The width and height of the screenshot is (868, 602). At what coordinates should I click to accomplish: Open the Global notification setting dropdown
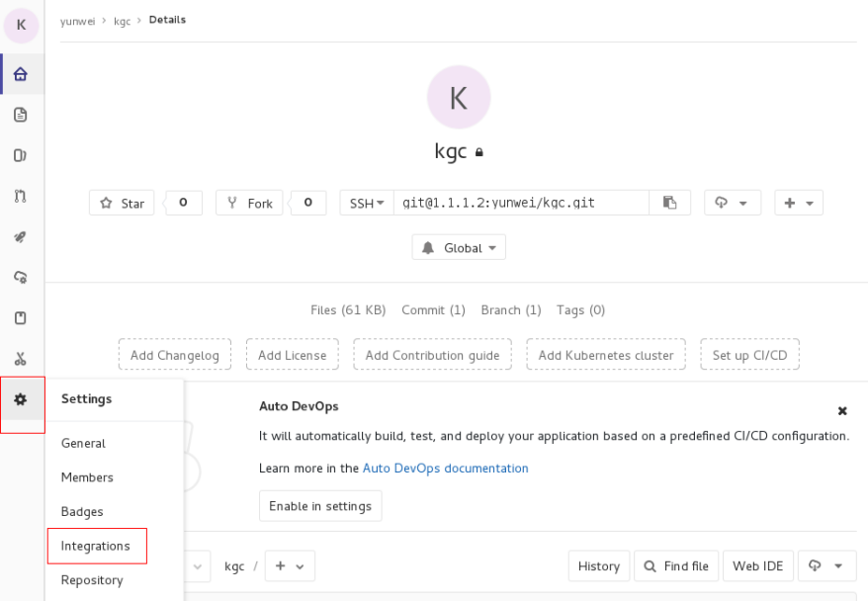point(458,247)
